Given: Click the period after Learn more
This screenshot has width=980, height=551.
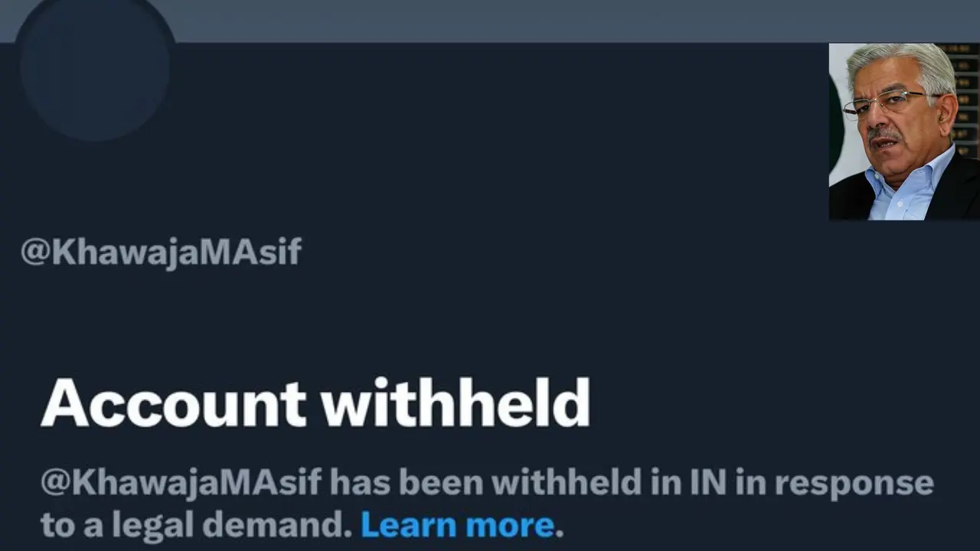Looking at the screenshot, I should click(x=561, y=530).
